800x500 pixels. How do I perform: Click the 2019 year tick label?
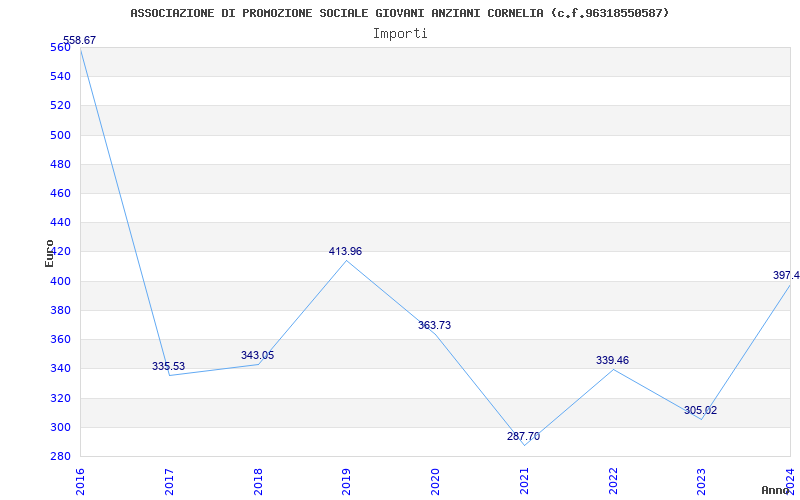tap(347, 480)
